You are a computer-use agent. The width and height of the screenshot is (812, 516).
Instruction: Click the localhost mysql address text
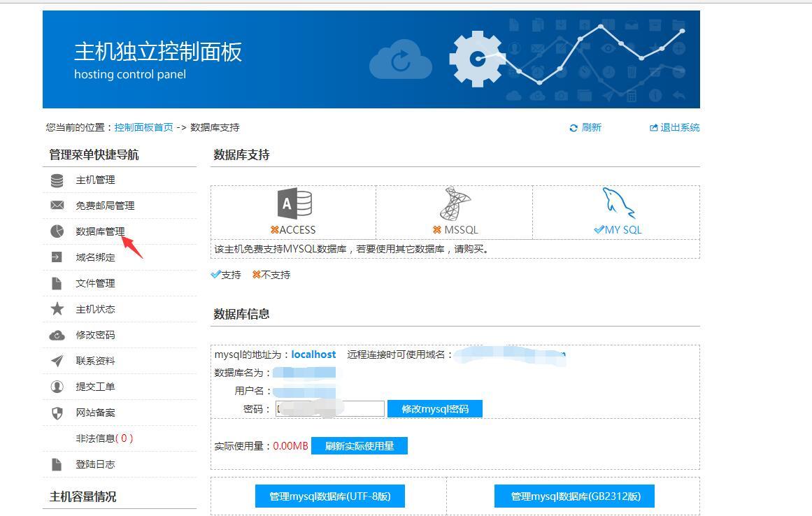(313, 354)
